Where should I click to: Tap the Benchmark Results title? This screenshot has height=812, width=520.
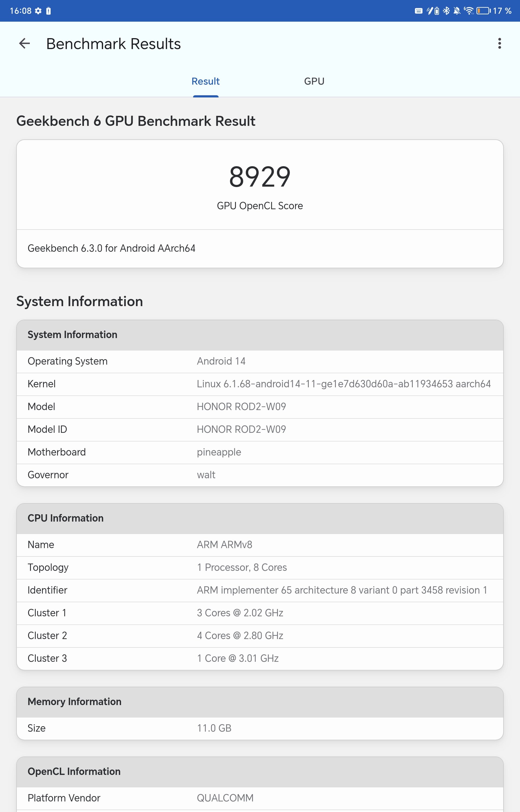[x=113, y=44]
